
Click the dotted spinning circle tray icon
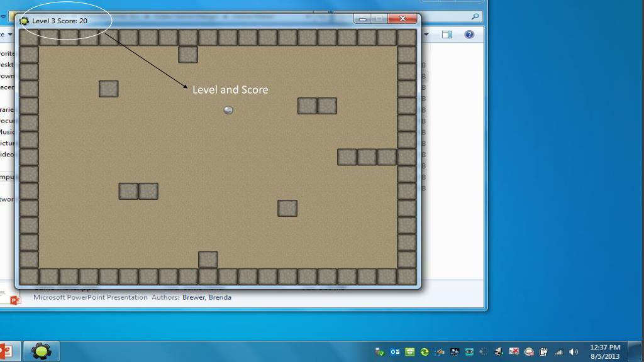click(x=484, y=352)
